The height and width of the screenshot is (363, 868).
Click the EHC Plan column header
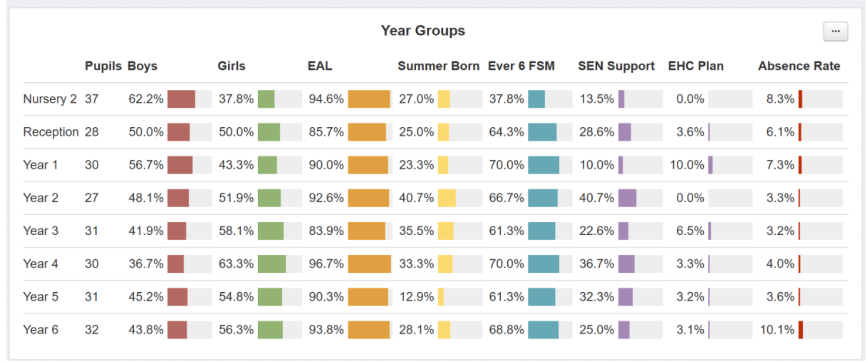coord(695,66)
